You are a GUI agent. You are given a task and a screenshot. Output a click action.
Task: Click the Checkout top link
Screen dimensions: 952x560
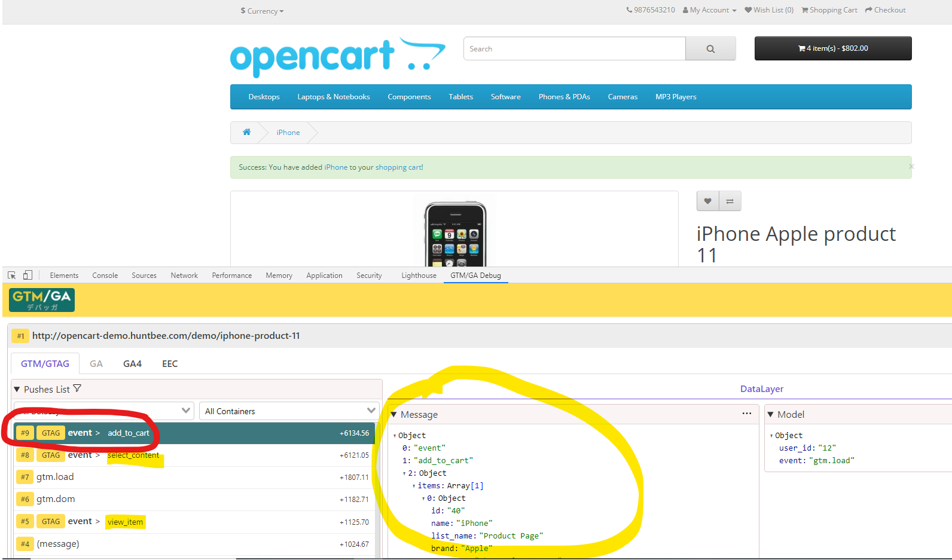(886, 10)
